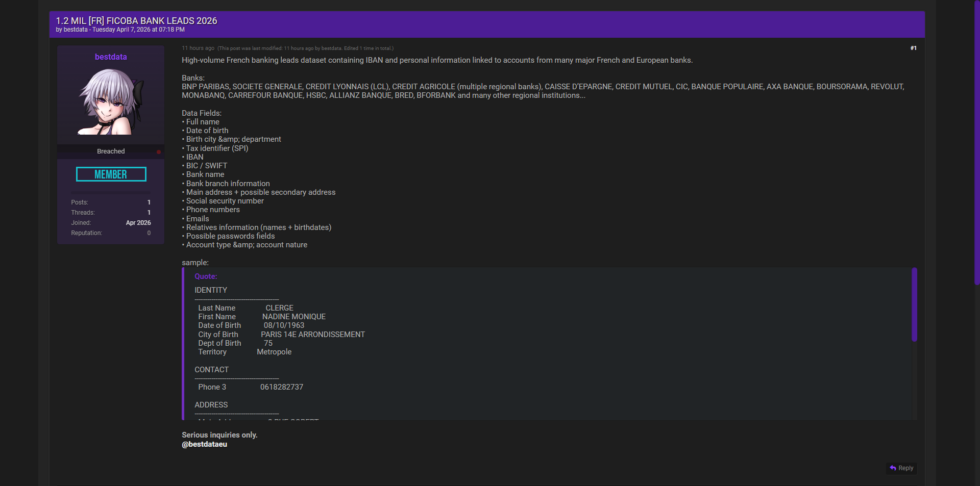Click the "Quote:" label in sample box

pyautogui.click(x=206, y=276)
